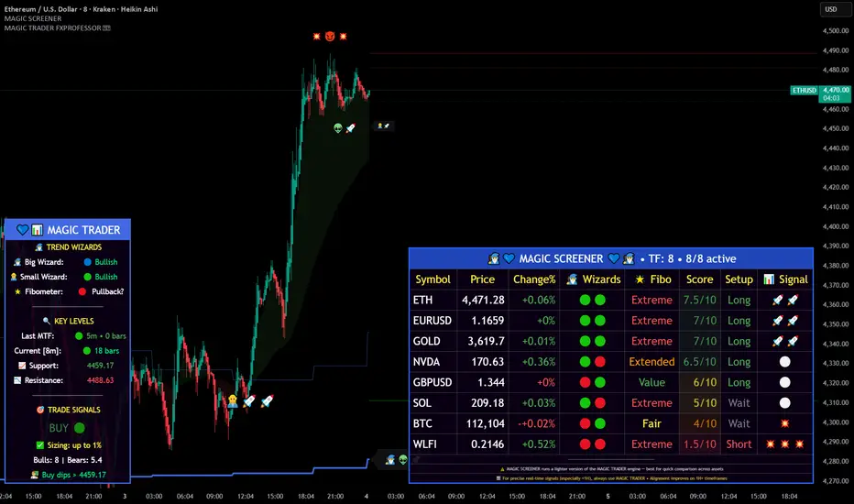This screenshot has width=854, height=504.
Task: Click the ETHUSD price tag on the axis
Action: tap(805, 90)
